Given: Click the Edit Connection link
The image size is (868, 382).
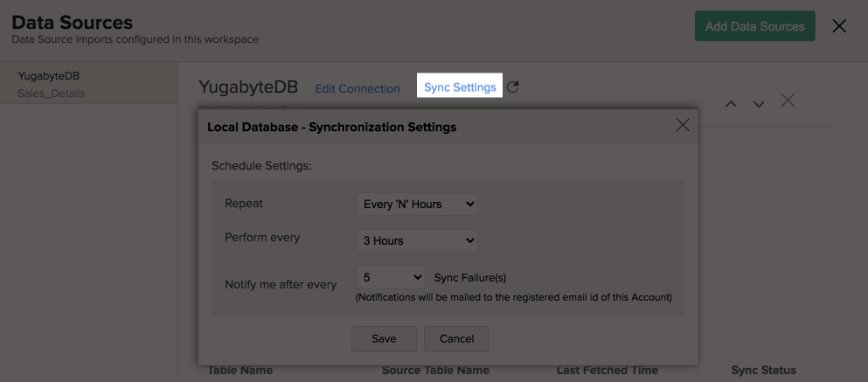Looking at the screenshot, I should [x=358, y=88].
